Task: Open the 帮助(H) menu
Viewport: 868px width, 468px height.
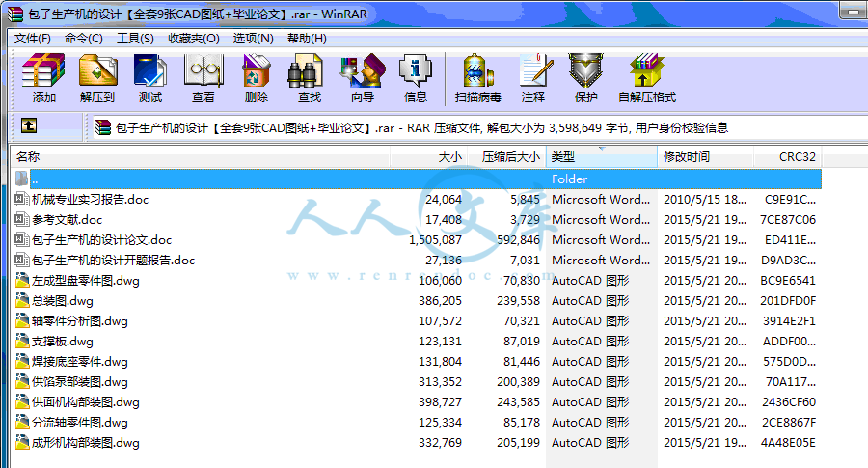Action: (x=307, y=39)
